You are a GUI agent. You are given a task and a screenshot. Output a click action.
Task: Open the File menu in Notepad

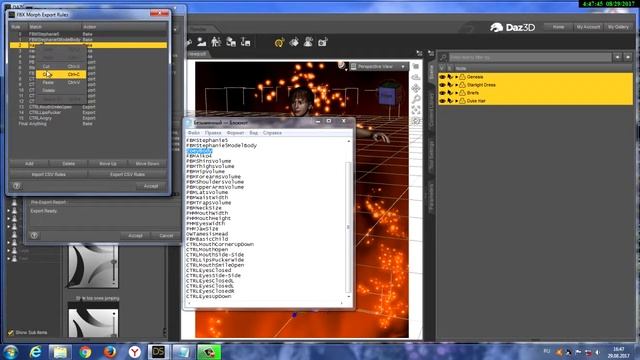point(193,133)
